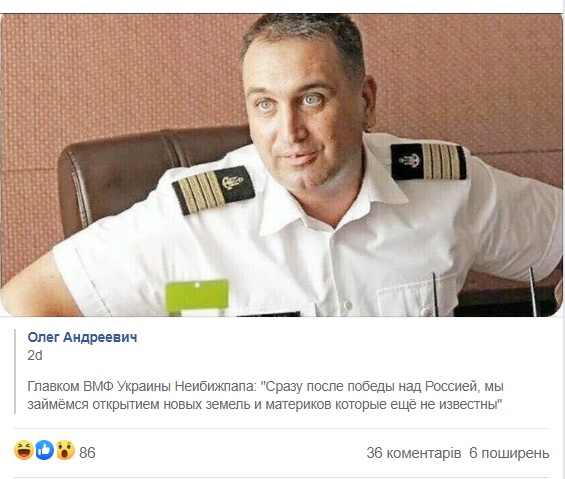
Task: View the 6 поширень shares list
Action: pos(509,453)
